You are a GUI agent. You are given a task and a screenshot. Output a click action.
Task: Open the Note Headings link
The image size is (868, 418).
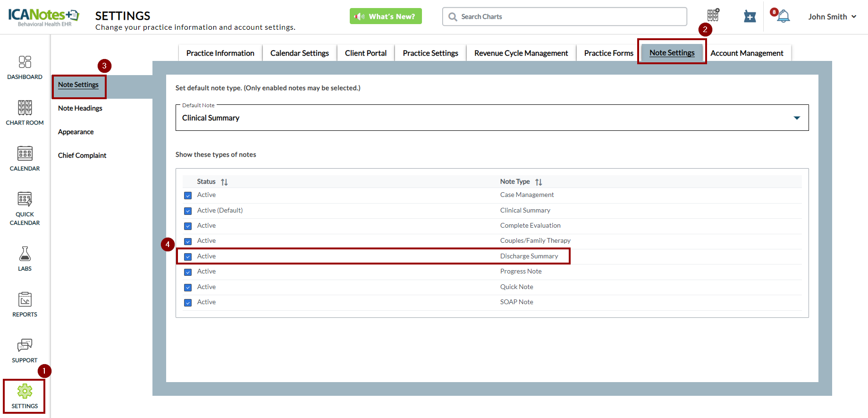tap(80, 108)
